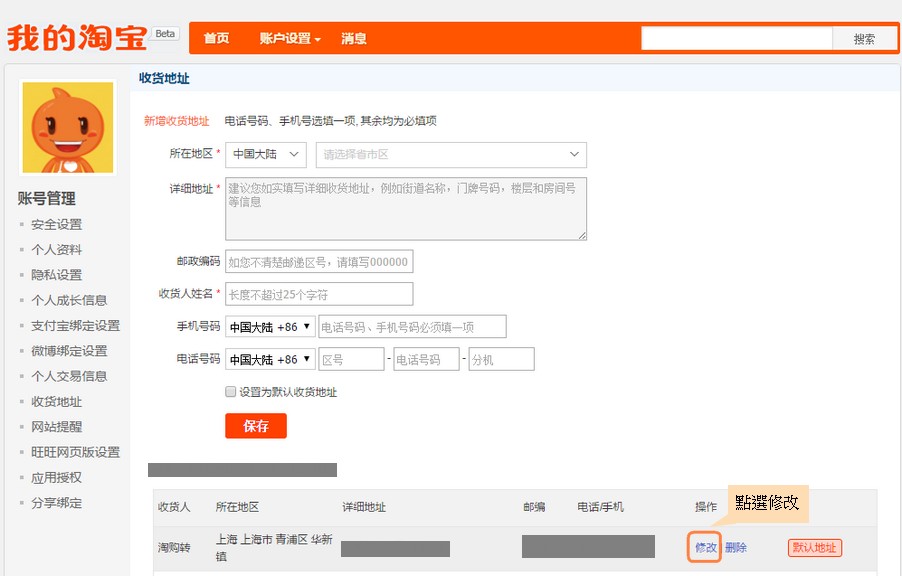Viewport: 902px width, 576px height.
Task: Open 安全设置 in the sidebar
Action: tap(56, 224)
